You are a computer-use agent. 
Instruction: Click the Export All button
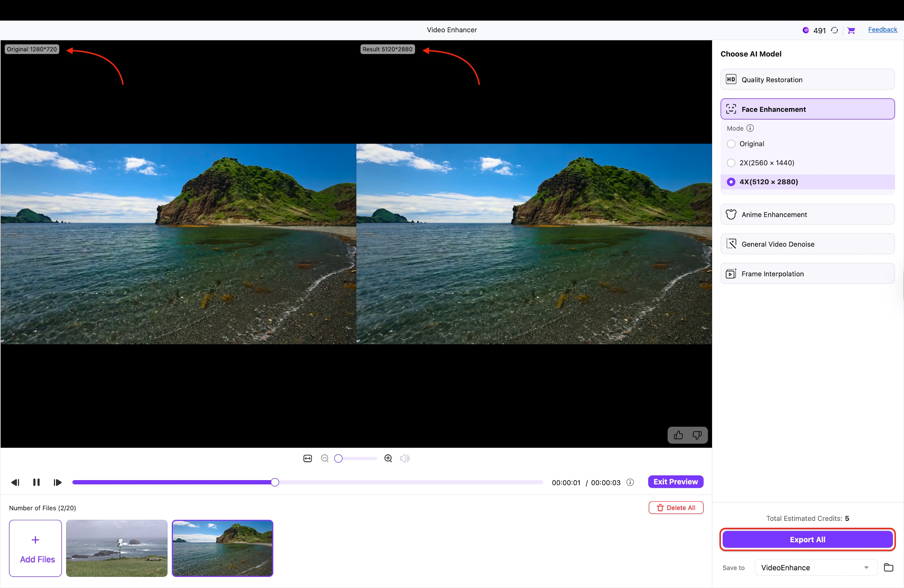(807, 540)
